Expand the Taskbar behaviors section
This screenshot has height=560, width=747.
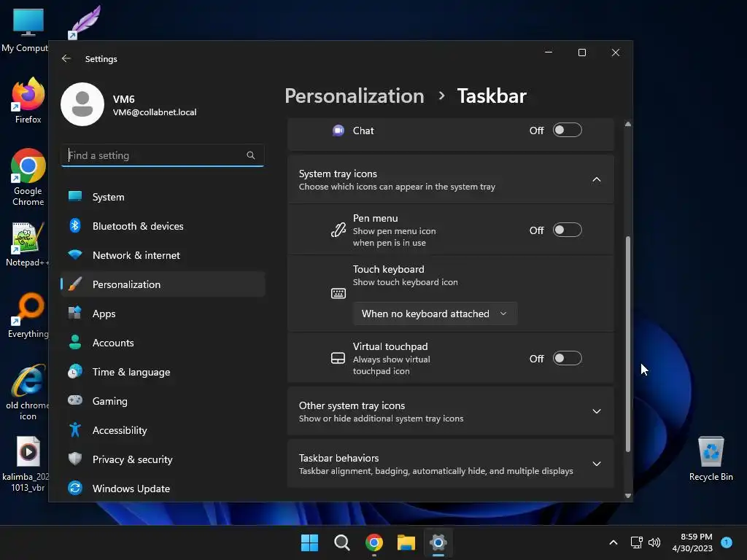click(597, 464)
